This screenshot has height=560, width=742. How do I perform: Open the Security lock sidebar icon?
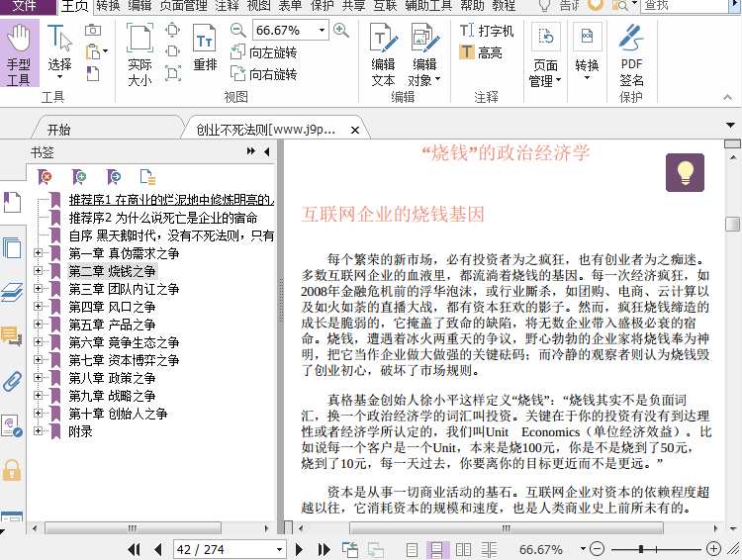[x=12, y=470]
